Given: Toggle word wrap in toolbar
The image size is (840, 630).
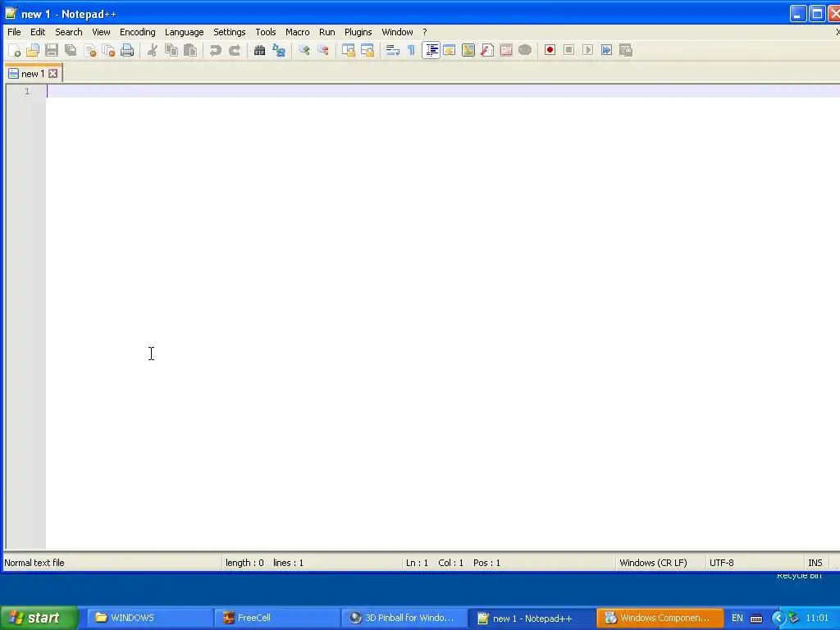Looking at the screenshot, I should 393,50.
